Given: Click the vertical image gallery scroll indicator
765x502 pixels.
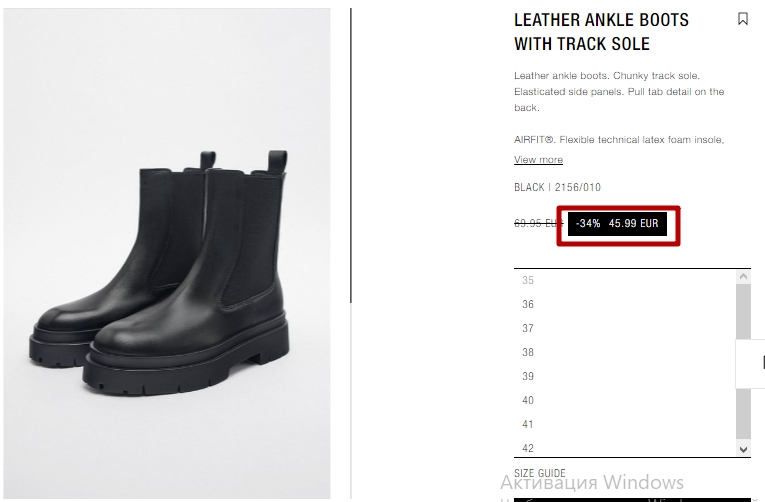Looking at the screenshot, I should coord(351,155).
